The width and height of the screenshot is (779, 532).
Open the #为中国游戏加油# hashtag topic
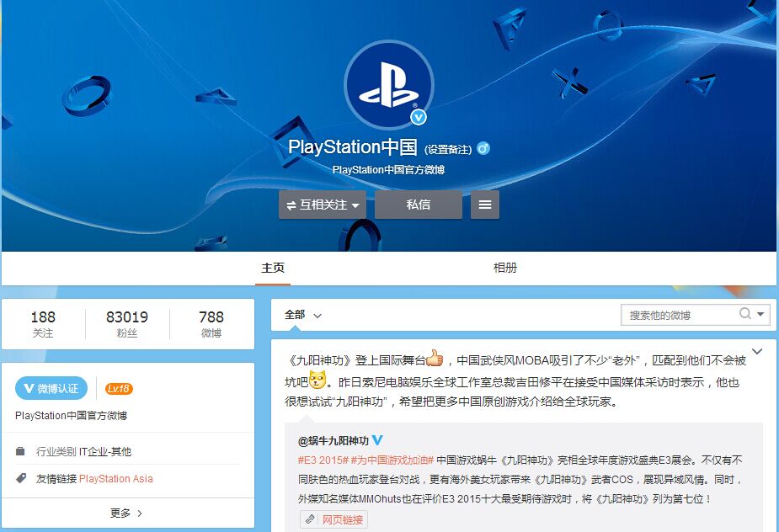click(x=392, y=460)
